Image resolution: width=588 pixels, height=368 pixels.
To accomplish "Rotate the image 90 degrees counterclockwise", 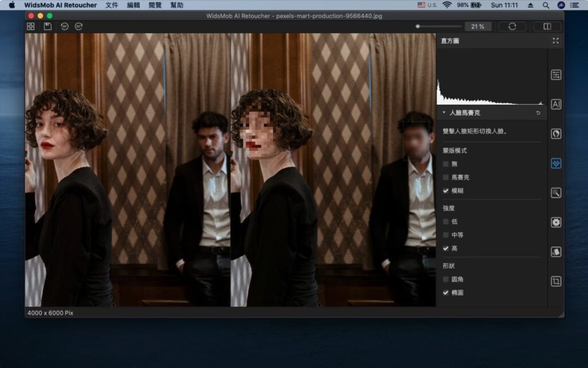I will (64, 26).
